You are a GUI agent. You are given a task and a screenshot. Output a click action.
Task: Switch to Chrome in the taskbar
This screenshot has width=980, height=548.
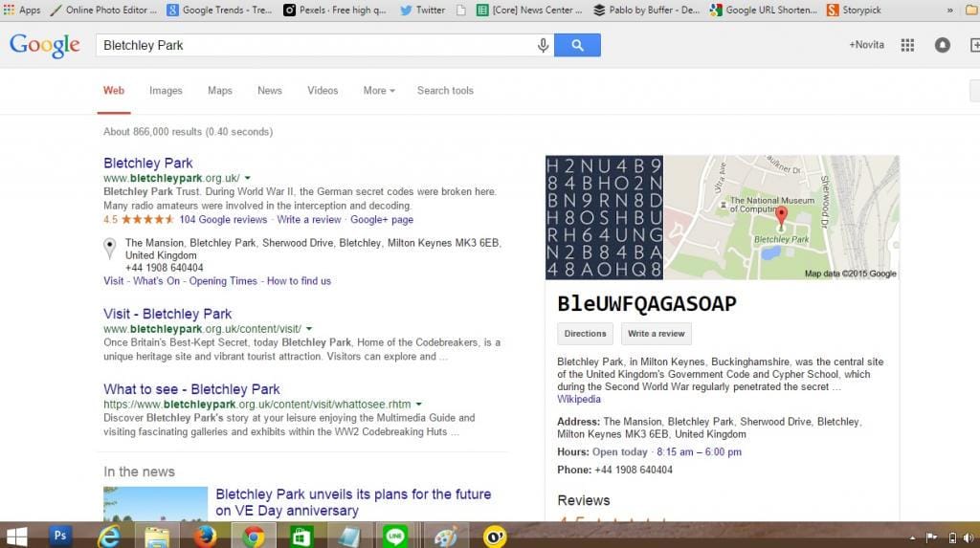pos(253,537)
